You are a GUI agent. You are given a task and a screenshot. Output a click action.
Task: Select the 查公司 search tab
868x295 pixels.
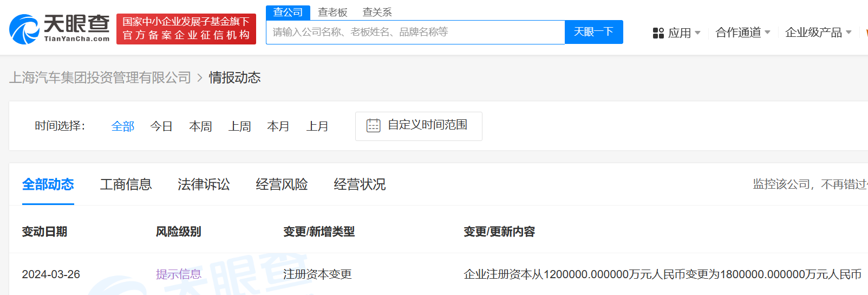tap(288, 12)
